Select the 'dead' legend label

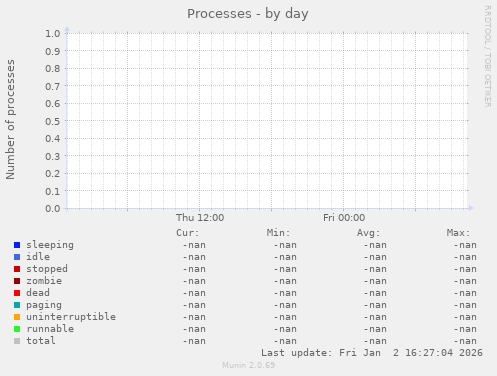38,293
